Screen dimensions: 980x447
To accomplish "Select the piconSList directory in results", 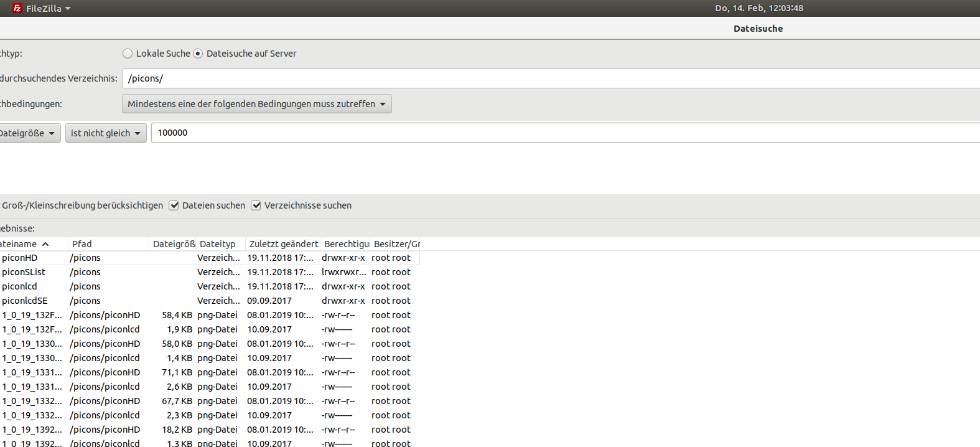I will point(24,272).
